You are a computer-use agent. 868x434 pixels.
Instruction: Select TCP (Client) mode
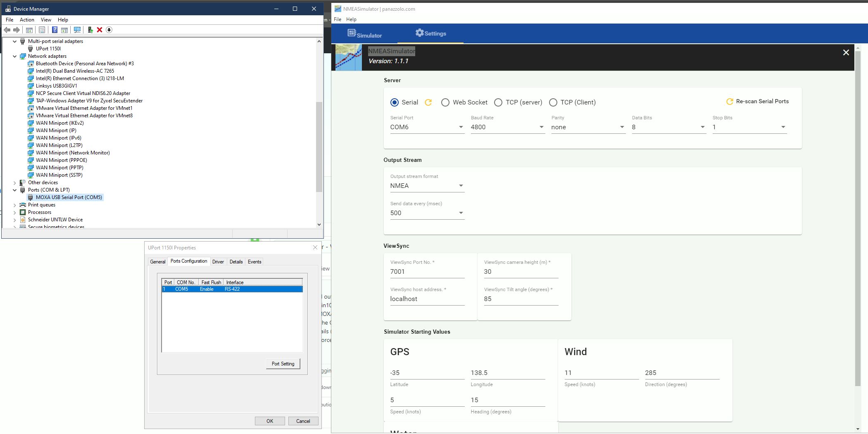pos(554,102)
